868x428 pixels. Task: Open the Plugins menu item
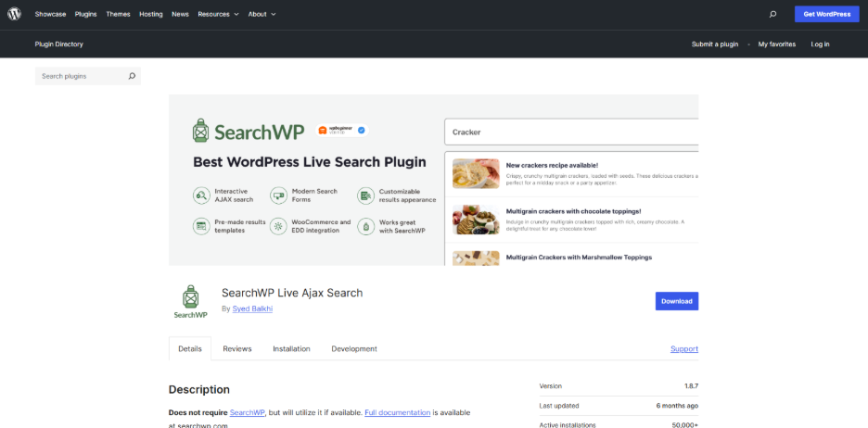[x=86, y=15]
